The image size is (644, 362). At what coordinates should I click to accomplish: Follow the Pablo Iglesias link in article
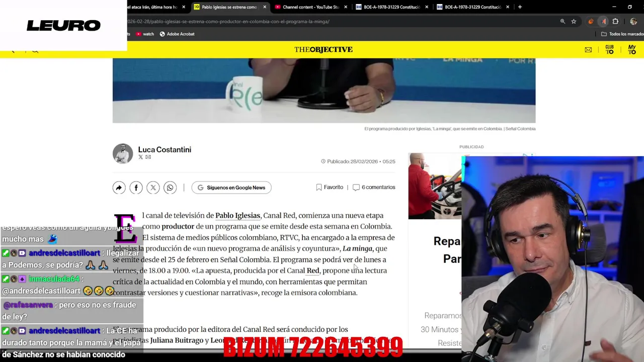click(237, 215)
